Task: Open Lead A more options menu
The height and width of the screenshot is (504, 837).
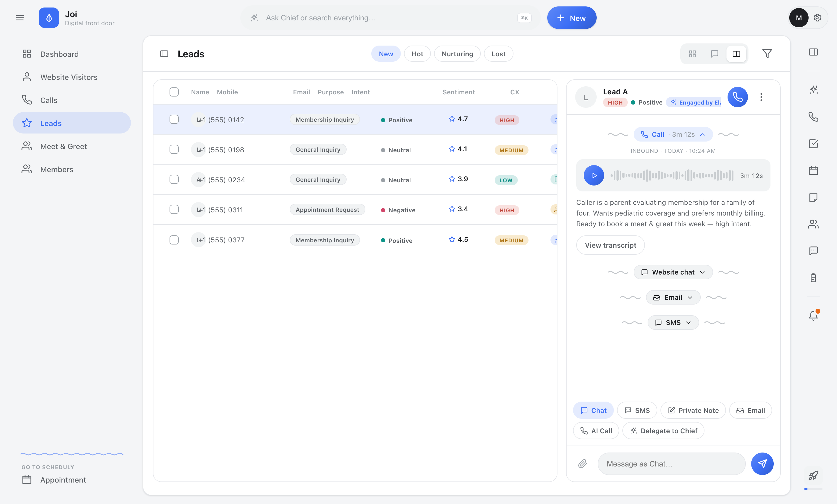Action: pyautogui.click(x=761, y=97)
